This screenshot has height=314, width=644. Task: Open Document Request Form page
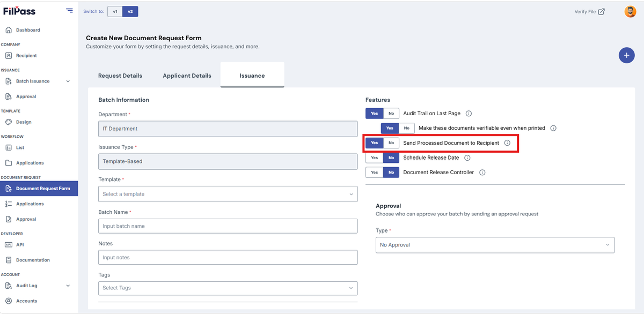[x=39, y=189]
